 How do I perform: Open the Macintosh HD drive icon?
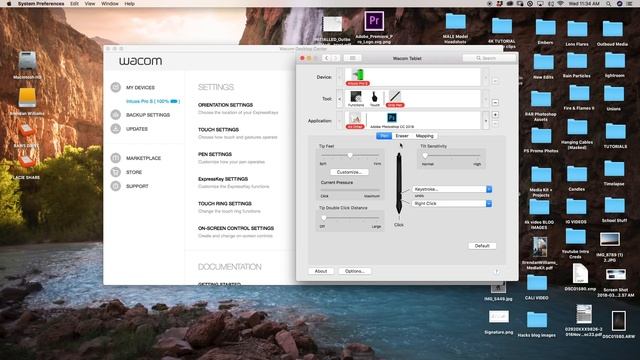[x=27, y=60]
